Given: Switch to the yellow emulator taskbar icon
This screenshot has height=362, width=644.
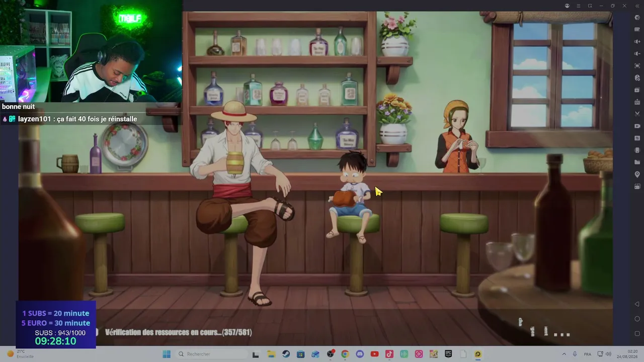Looking at the screenshot, I should 478,354.
